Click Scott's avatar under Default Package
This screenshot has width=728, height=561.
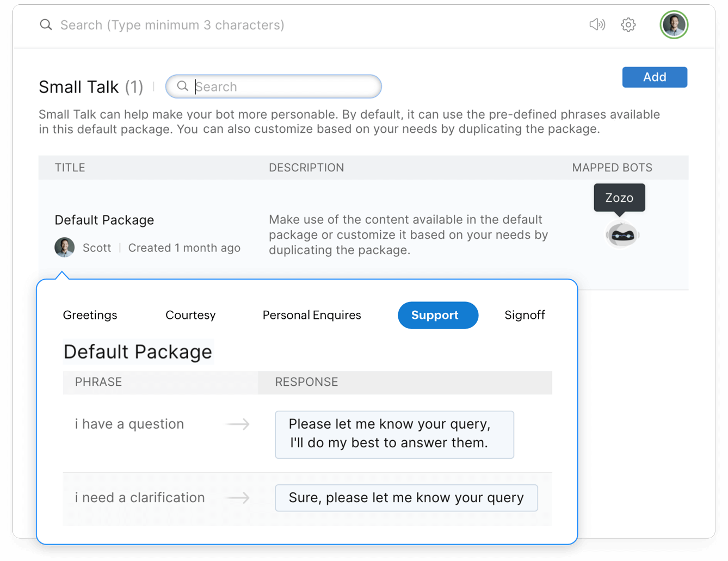pos(65,248)
